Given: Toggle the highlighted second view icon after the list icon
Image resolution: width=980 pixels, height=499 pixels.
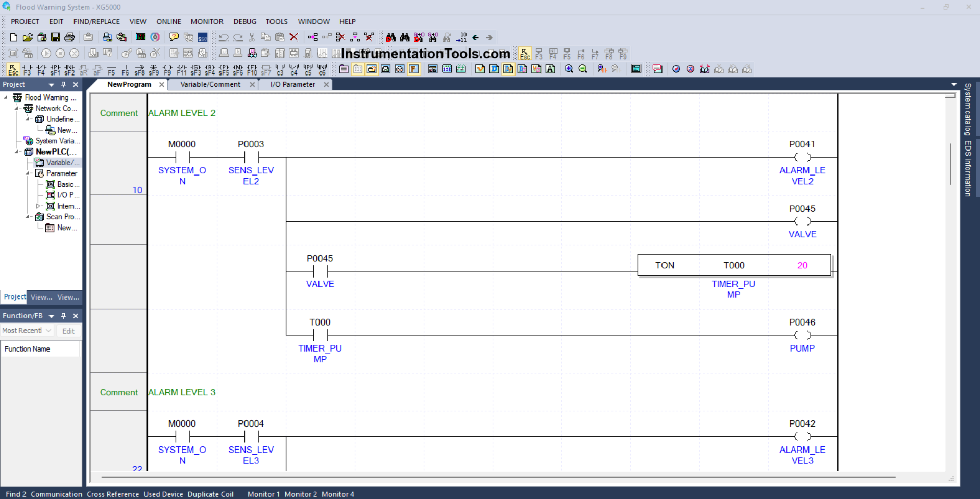Looking at the screenshot, I should click(x=358, y=69).
